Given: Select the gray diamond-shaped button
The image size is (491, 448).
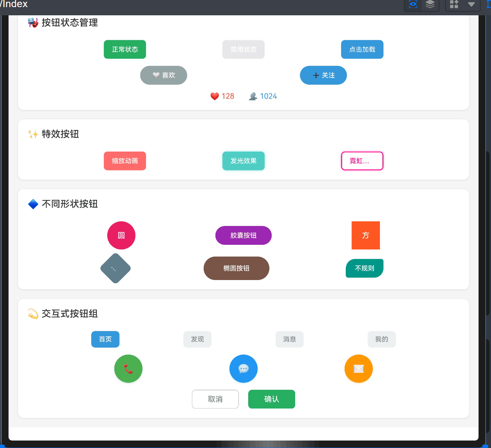Looking at the screenshot, I should (x=115, y=268).
